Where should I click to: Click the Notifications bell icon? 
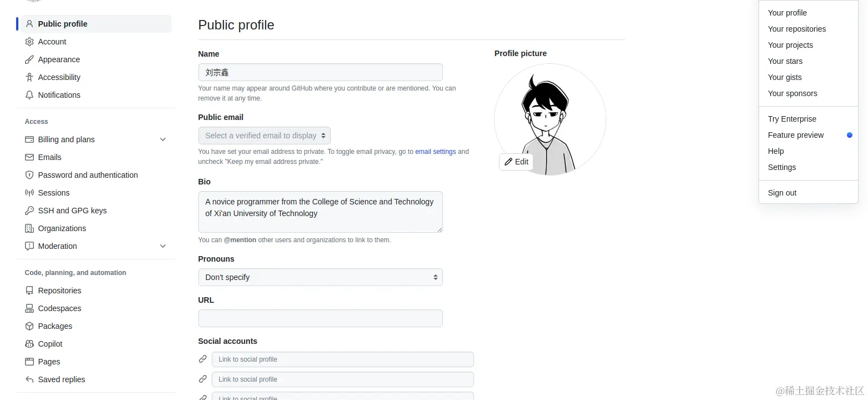(29, 95)
